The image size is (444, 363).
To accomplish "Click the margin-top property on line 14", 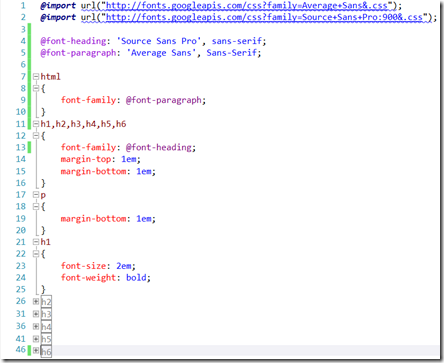I will (86, 159).
